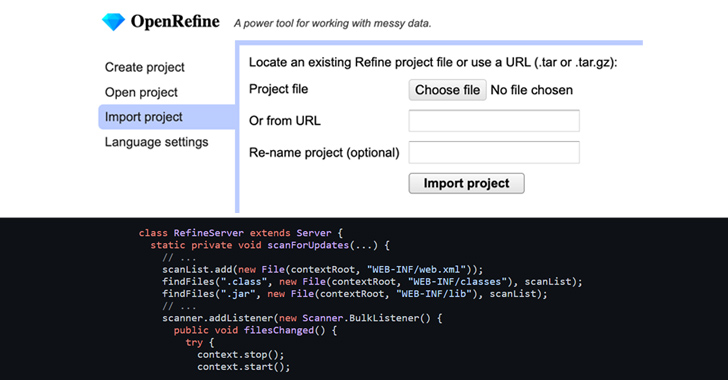Click code line 'scanner.addListener'
728x380 pixels.
tap(302, 318)
